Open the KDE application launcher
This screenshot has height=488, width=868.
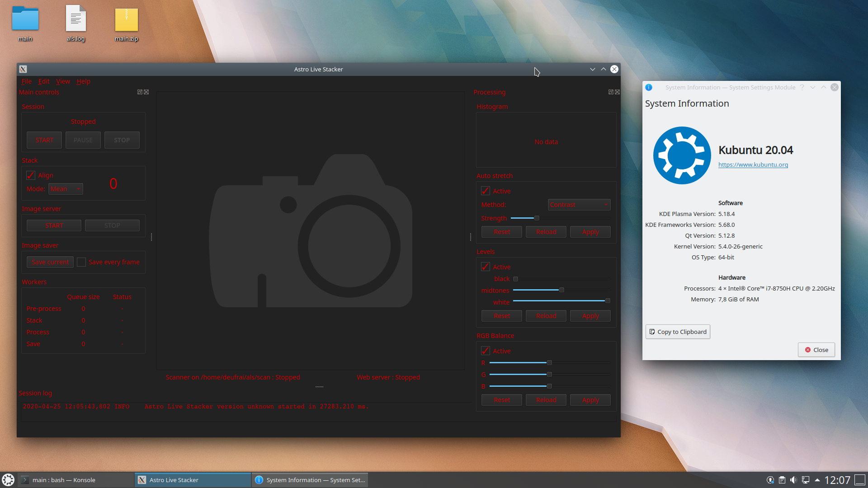[8, 480]
